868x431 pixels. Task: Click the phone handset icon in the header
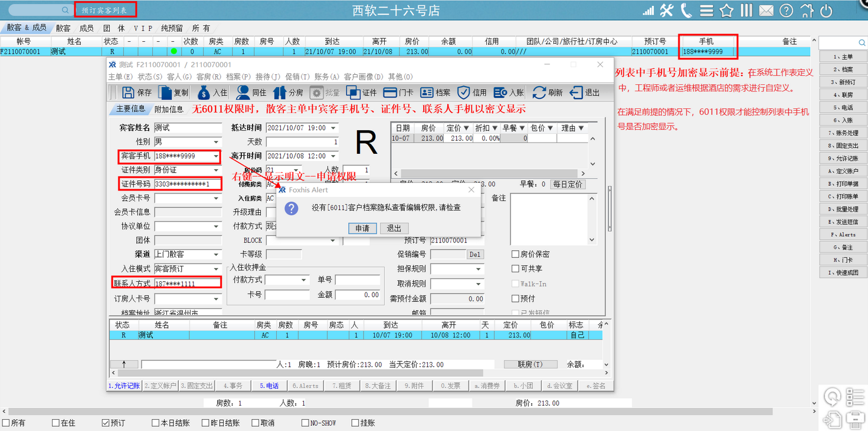[686, 11]
